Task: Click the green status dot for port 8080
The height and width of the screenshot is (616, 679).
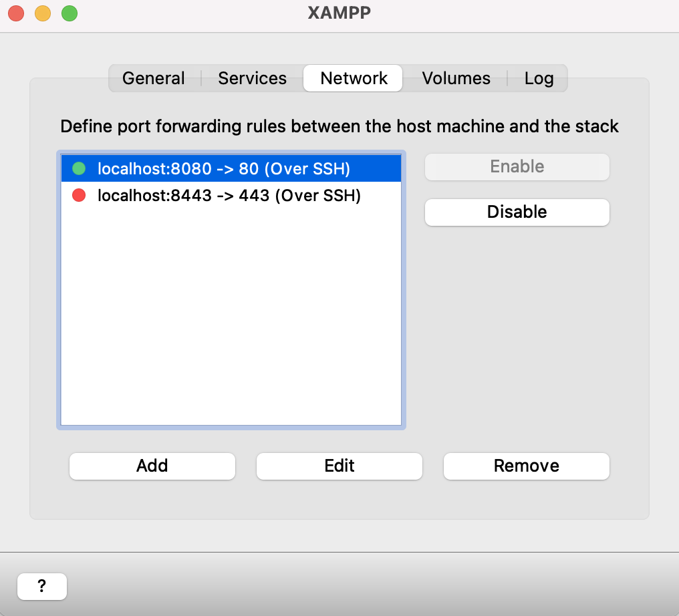Action: point(79,168)
